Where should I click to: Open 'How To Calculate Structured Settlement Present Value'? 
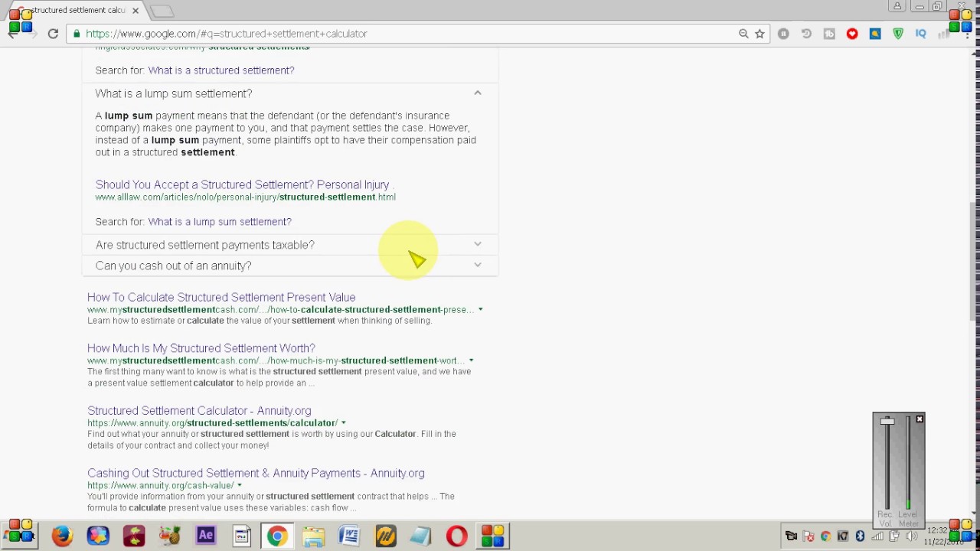[x=221, y=297]
